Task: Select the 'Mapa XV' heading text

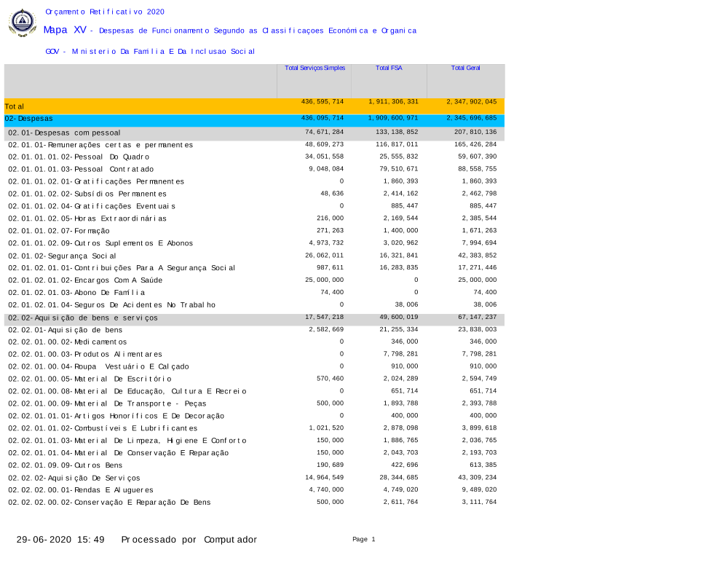Action: click(x=65, y=30)
